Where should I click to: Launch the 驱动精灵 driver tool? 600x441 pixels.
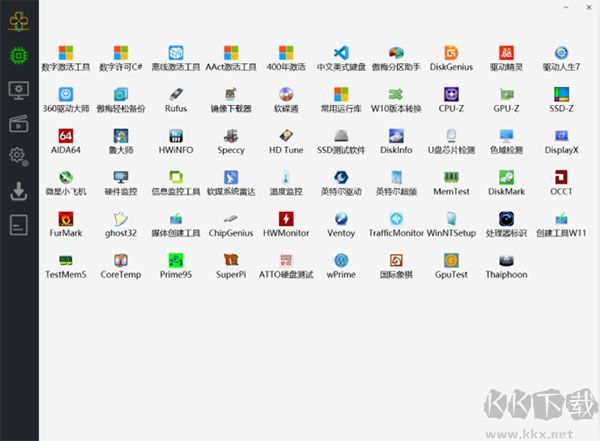[x=506, y=59]
